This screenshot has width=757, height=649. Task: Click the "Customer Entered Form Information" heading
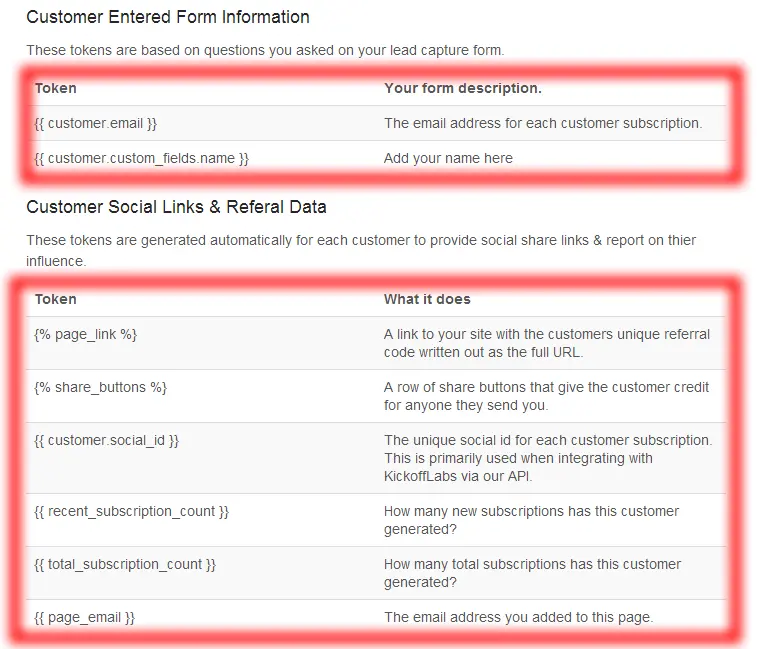[167, 17]
